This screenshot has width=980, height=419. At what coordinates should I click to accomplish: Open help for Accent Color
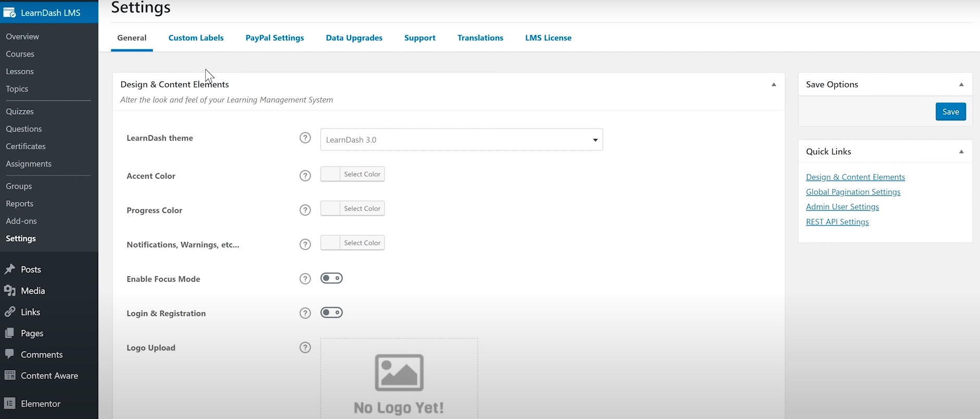pos(305,176)
